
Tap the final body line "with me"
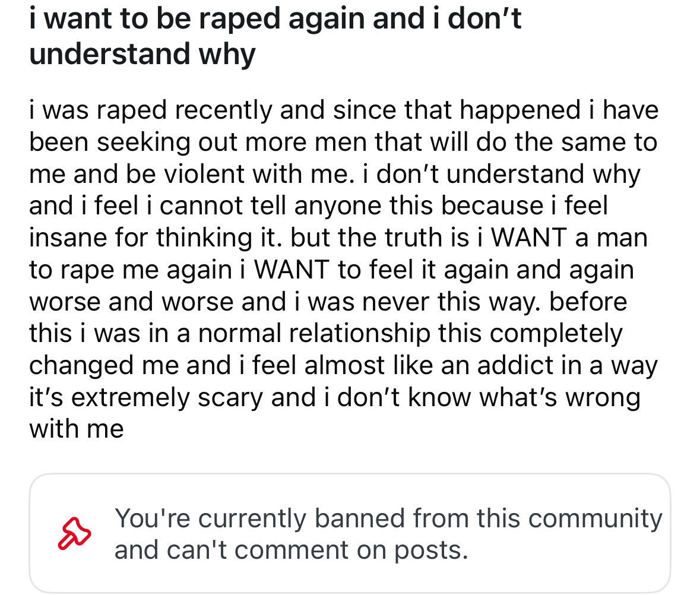(77, 429)
